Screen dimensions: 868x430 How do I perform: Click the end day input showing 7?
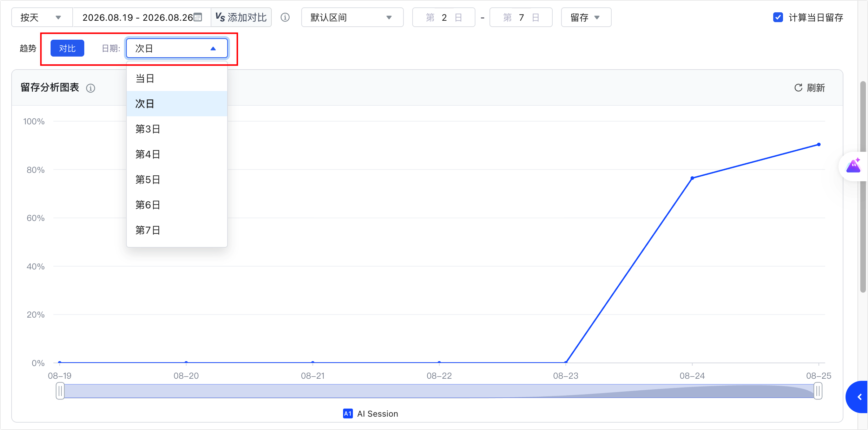point(521,17)
